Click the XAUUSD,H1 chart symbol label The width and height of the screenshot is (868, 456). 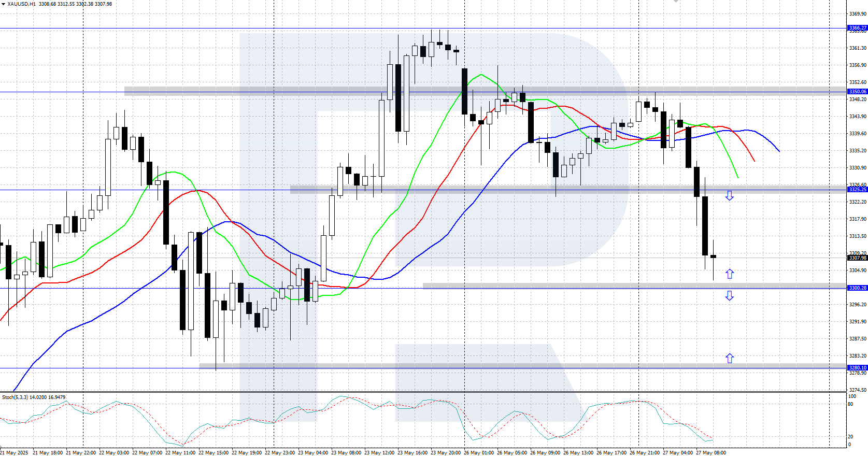click(x=22, y=4)
